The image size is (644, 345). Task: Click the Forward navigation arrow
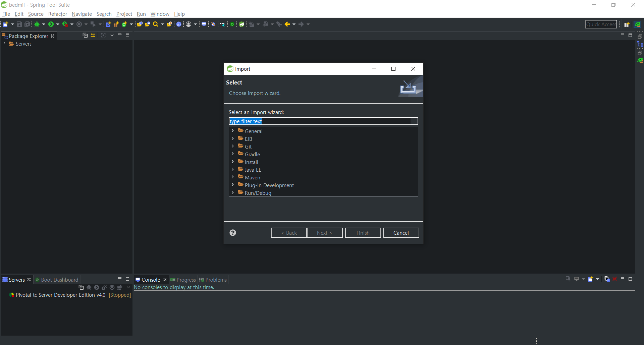point(301,24)
